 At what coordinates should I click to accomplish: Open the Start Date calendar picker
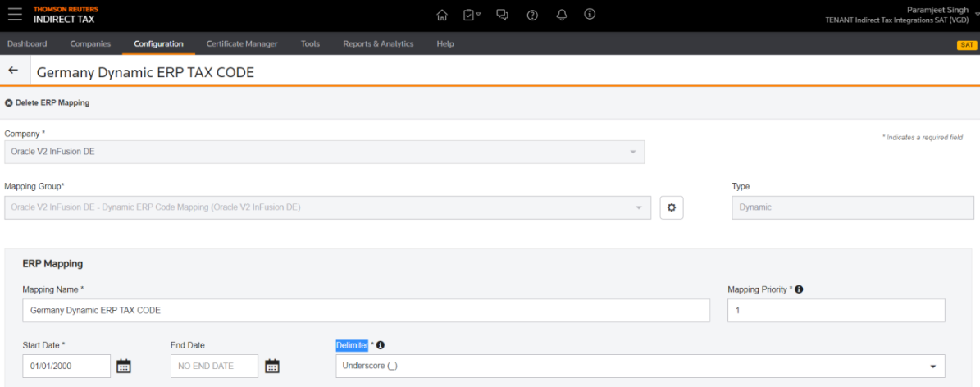tap(124, 366)
